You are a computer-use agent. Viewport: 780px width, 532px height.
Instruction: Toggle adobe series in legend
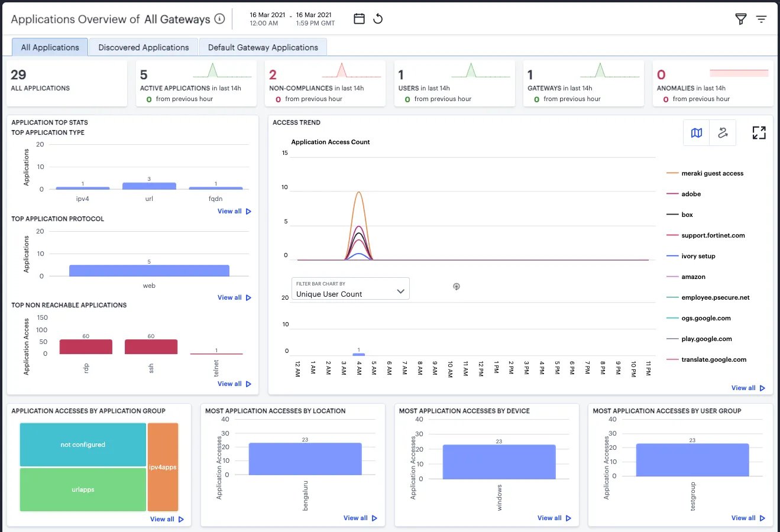click(684, 194)
